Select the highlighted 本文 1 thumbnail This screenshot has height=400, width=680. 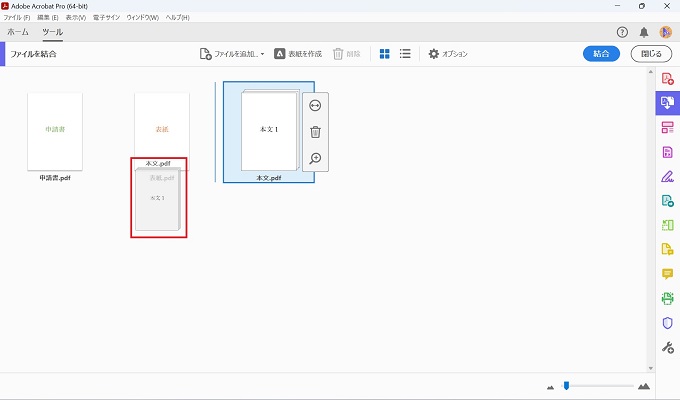pyautogui.click(x=269, y=131)
